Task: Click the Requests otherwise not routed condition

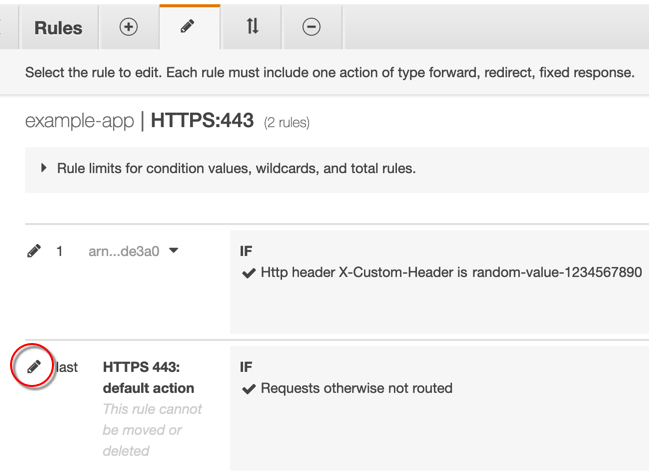Action: (x=356, y=388)
